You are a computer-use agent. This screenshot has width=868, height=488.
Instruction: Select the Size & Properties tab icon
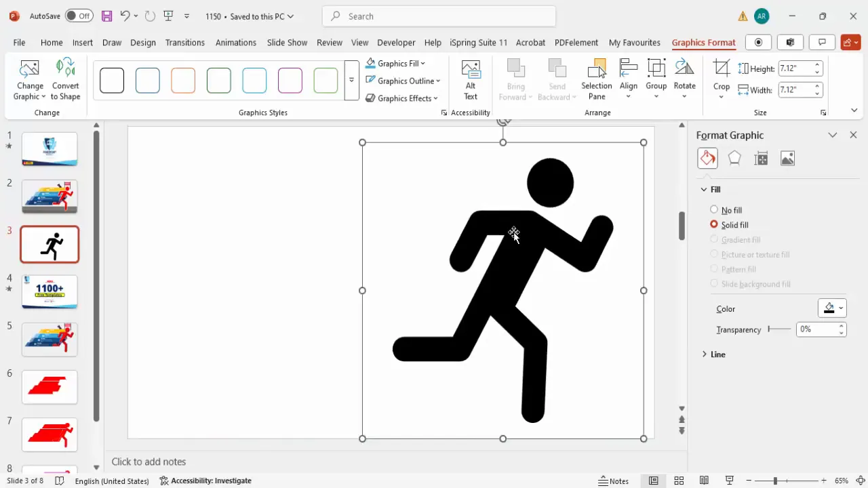tap(761, 159)
